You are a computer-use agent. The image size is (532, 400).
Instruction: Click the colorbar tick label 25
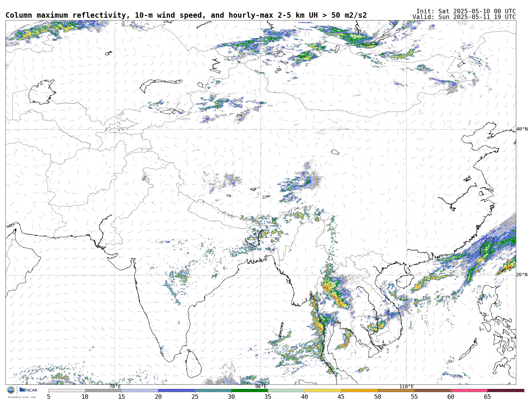[x=195, y=397]
